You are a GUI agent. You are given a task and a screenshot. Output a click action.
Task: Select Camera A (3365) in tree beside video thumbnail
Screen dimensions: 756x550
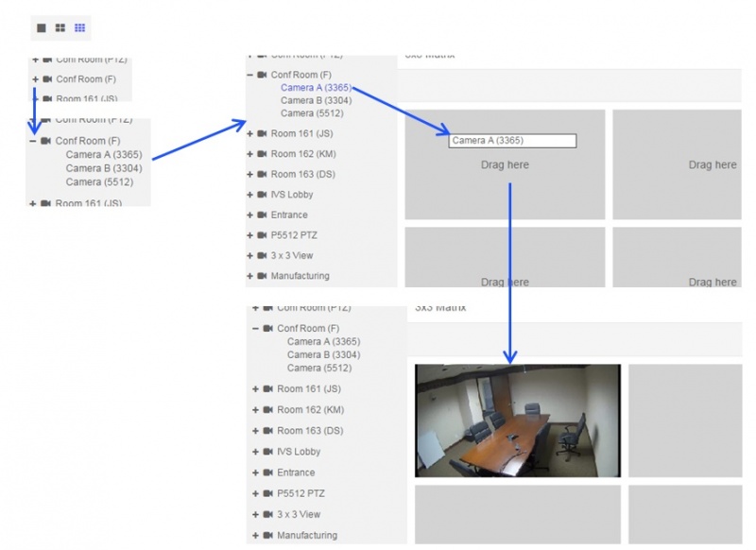click(x=323, y=341)
